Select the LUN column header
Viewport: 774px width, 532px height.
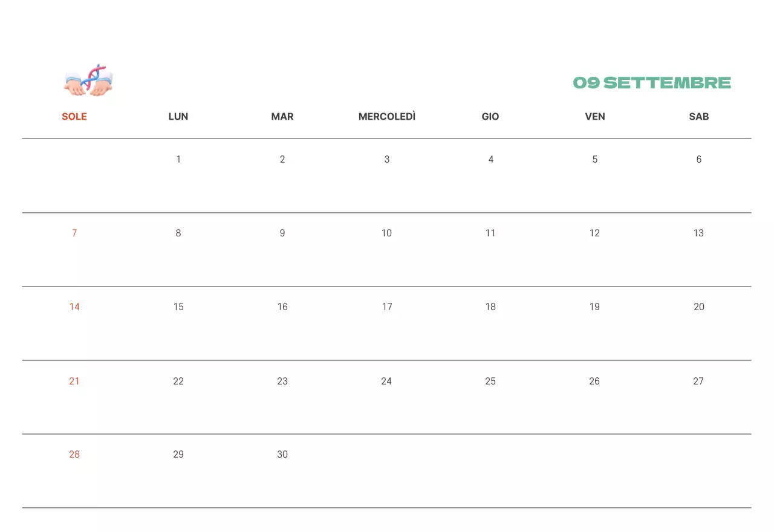pyautogui.click(x=178, y=117)
